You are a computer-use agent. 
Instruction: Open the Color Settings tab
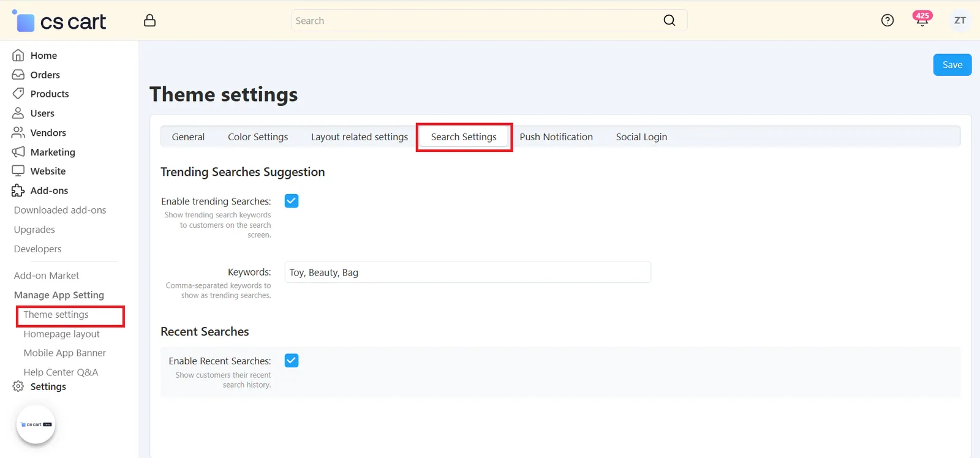258,137
